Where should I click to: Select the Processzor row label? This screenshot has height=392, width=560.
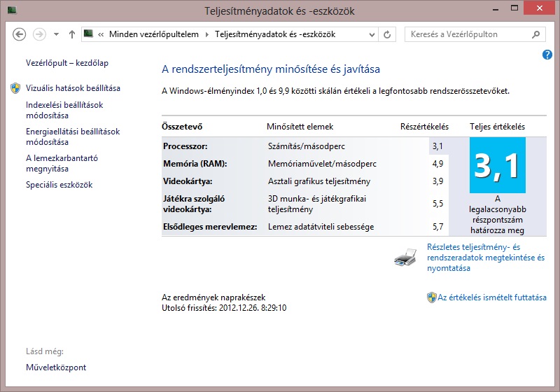(185, 146)
